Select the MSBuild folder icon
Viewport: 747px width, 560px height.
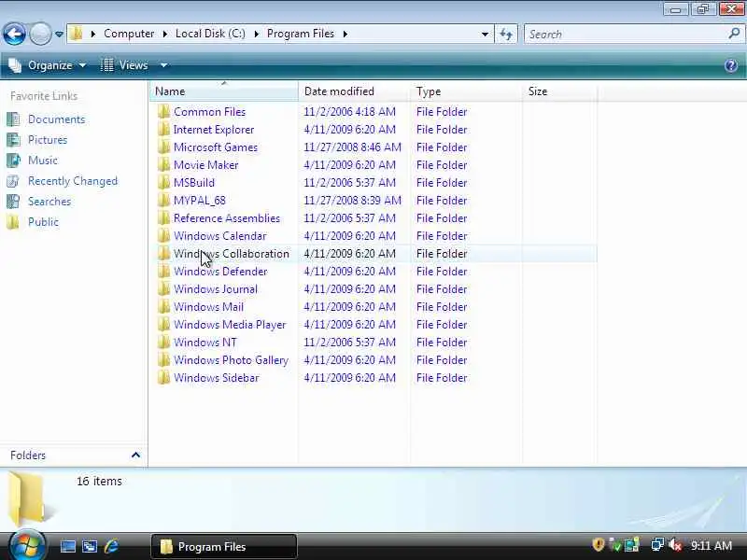pos(164,183)
